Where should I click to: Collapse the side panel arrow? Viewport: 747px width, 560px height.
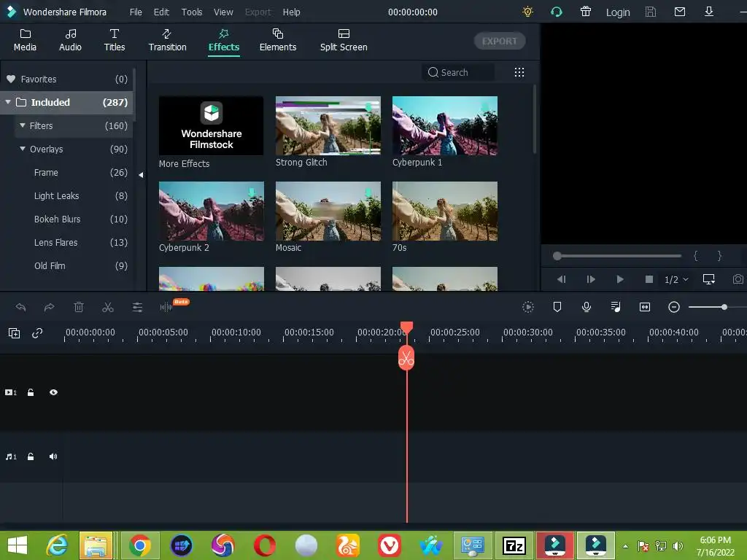click(x=141, y=175)
